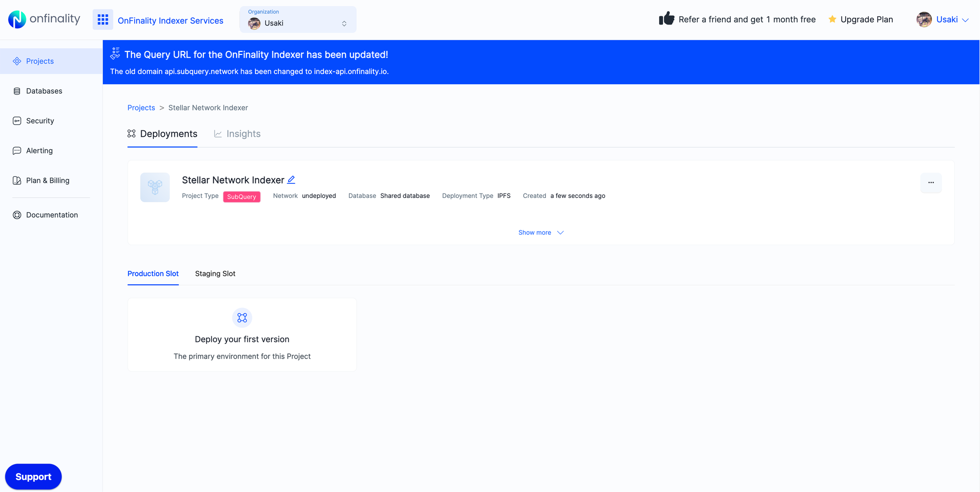Viewport: 980px width, 492px height.
Task: Open the Documentation page
Action: [x=52, y=215]
